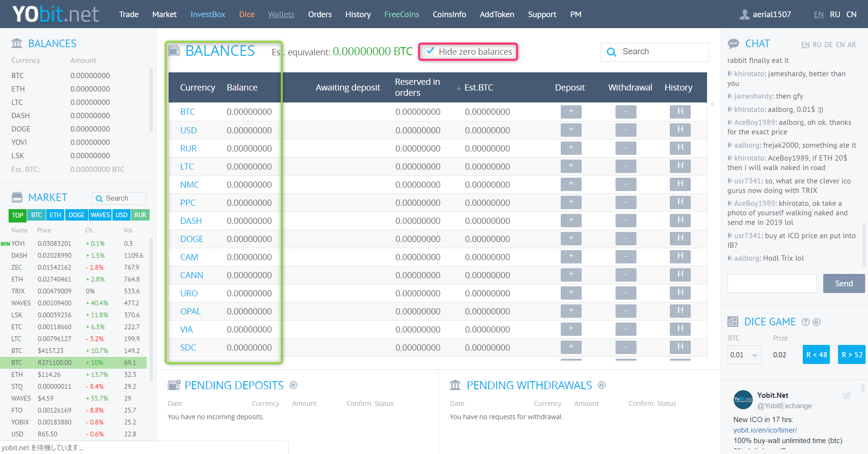Click the Pending Deposits history icon

coord(293,385)
